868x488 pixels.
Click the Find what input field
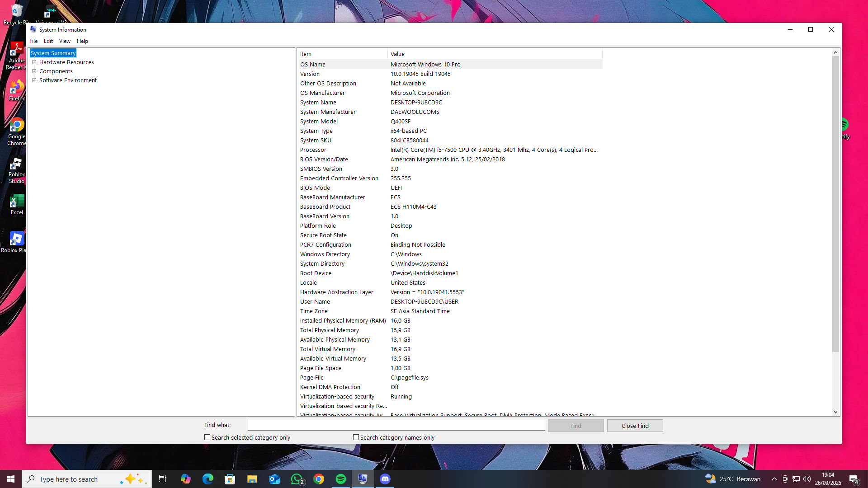(x=396, y=425)
